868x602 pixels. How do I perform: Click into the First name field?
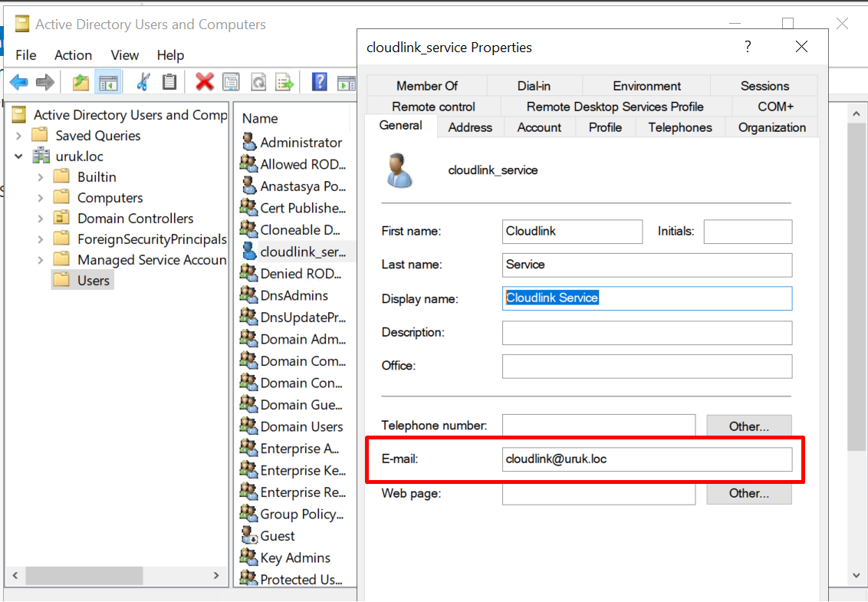[572, 232]
